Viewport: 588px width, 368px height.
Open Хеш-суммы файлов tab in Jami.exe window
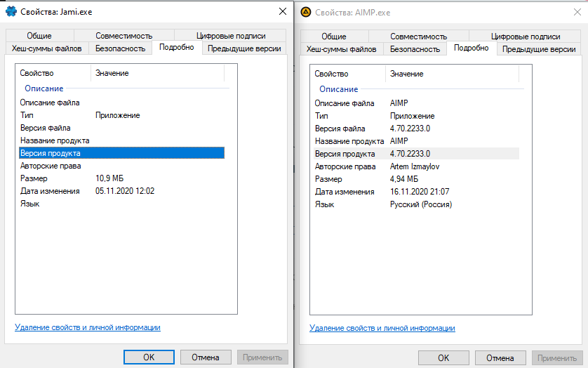click(46, 48)
